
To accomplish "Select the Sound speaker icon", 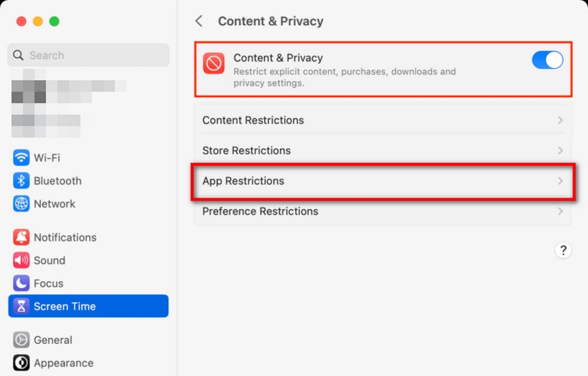I will pos(21,260).
